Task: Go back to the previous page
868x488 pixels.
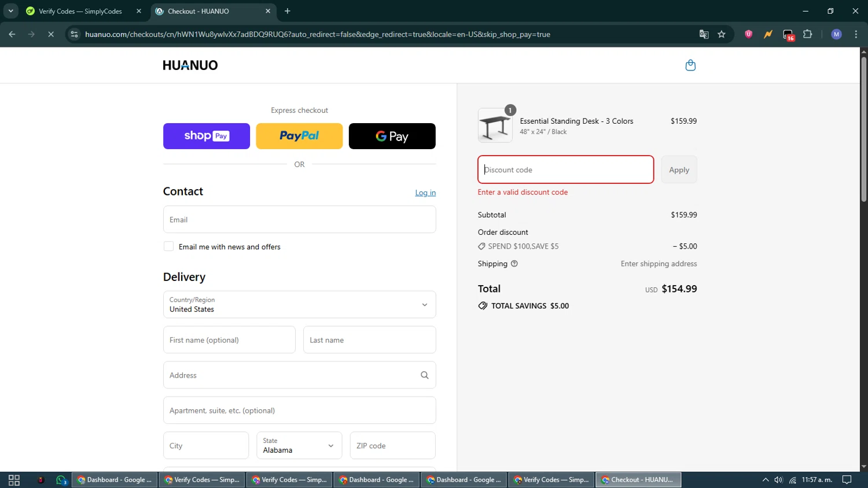Action: [12, 34]
